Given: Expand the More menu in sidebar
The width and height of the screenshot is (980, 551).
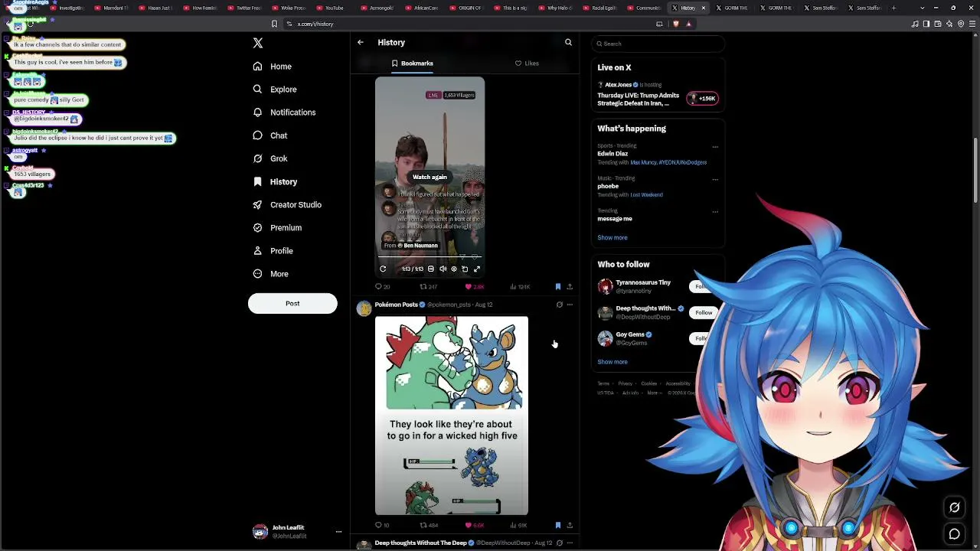Looking at the screenshot, I should [x=270, y=273].
